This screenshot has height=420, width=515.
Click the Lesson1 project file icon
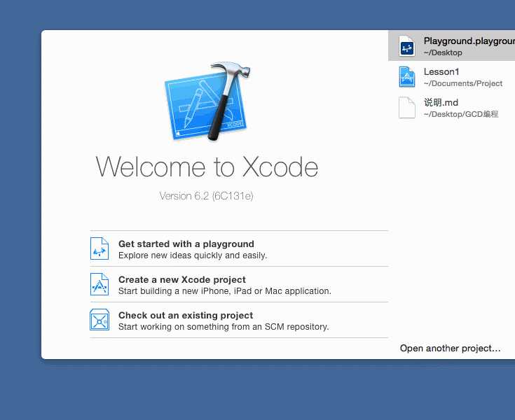[x=407, y=77]
